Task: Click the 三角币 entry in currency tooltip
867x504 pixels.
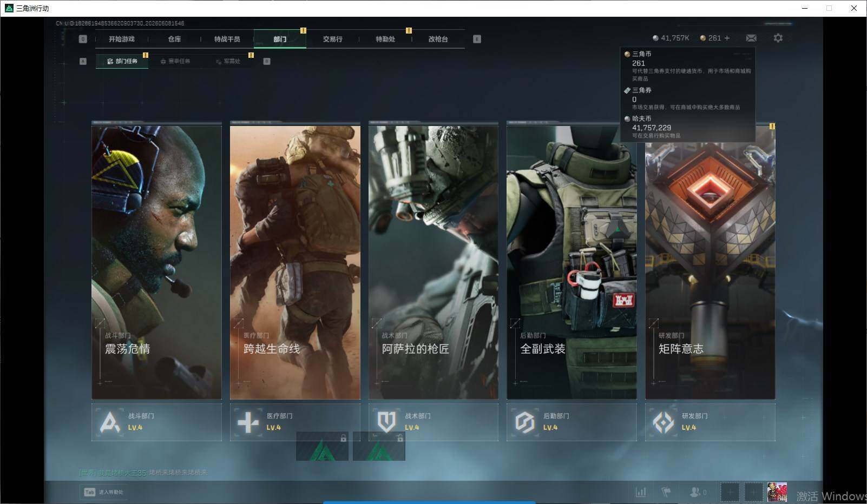Action: pos(688,66)
